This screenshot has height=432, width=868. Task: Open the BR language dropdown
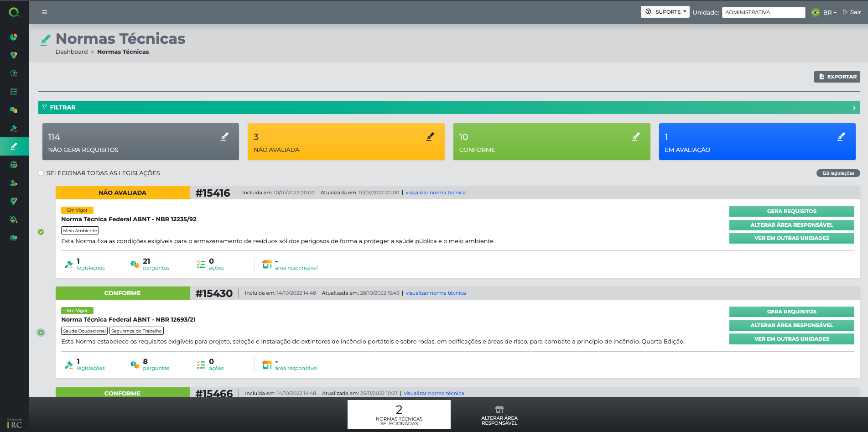(829, 12)
